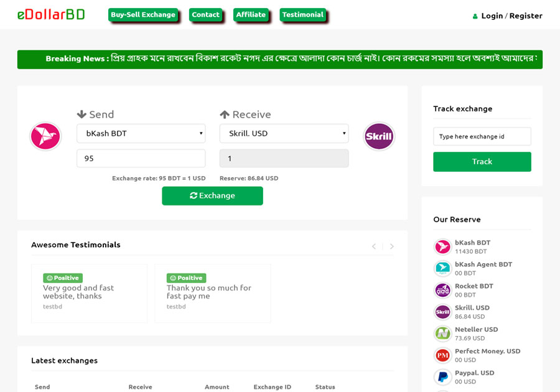Show the next testimonial using the right arrow
560x392 pixels.
[391, 246]
